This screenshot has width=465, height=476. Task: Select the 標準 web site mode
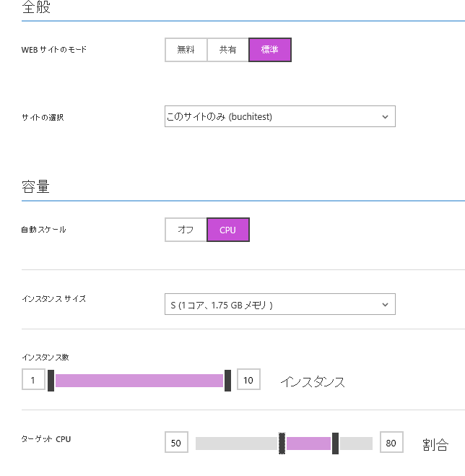pyautogui.click(x=270, y=50)
